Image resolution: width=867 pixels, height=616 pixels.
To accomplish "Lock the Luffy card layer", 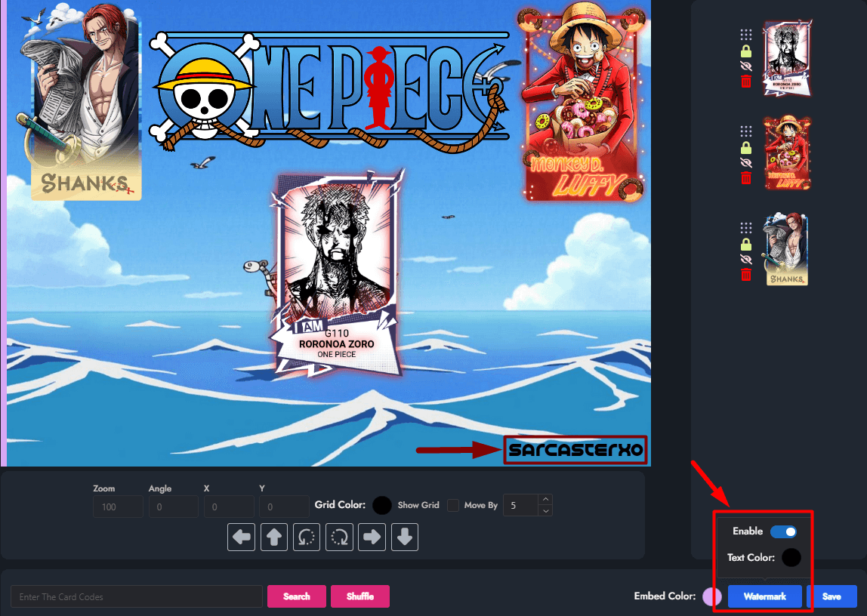I will click(746, 147).
